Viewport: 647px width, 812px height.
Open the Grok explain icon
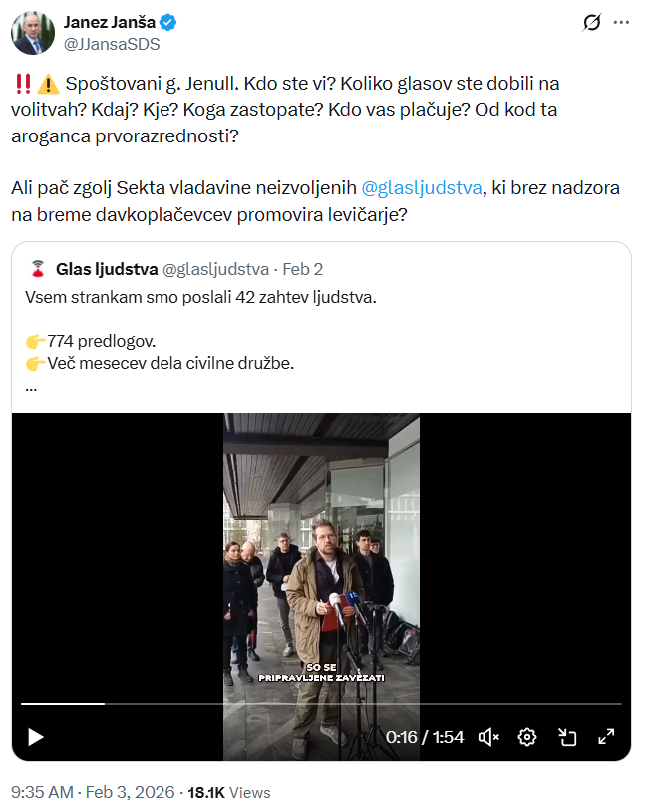coord(591,22)
